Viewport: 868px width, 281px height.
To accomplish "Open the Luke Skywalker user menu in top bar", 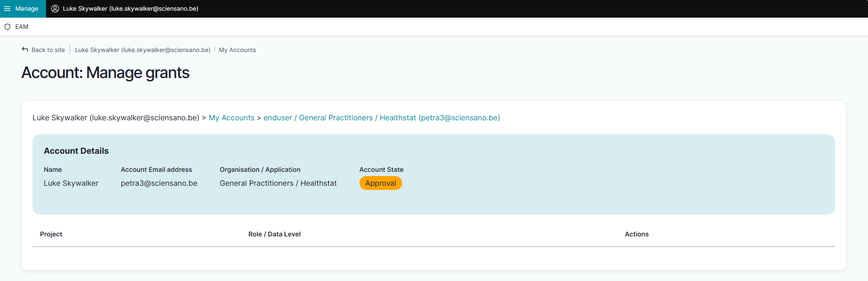I will pyautogui.click(x=130, y=9).
